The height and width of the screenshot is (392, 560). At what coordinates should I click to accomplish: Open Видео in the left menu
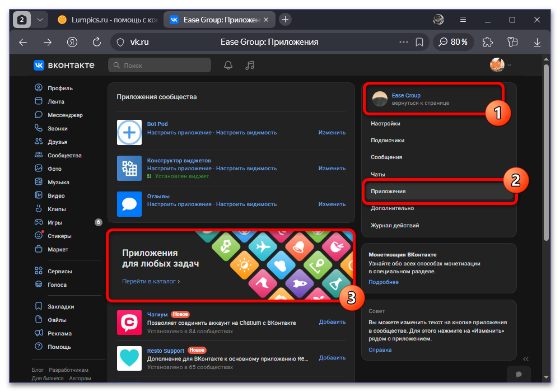(56, 195)
